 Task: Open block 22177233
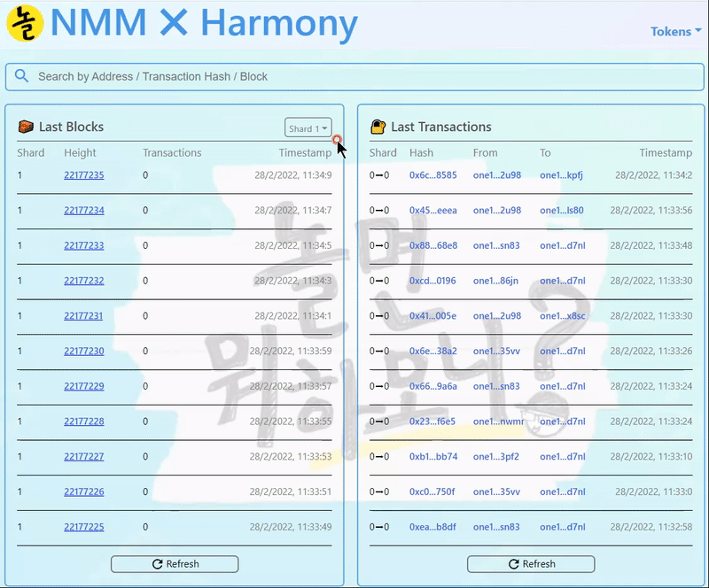83,245
